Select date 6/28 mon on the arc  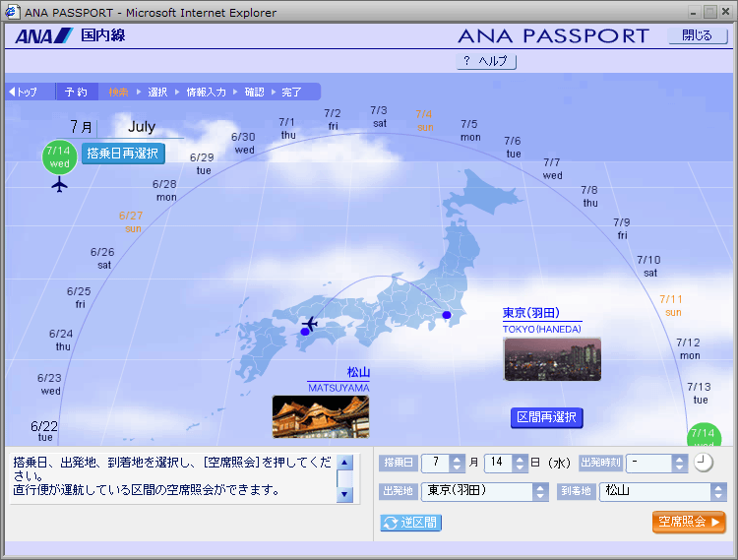pos(165,191)
